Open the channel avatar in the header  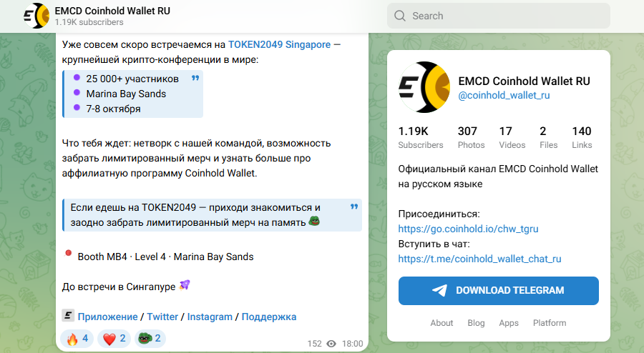click(36, 16)
